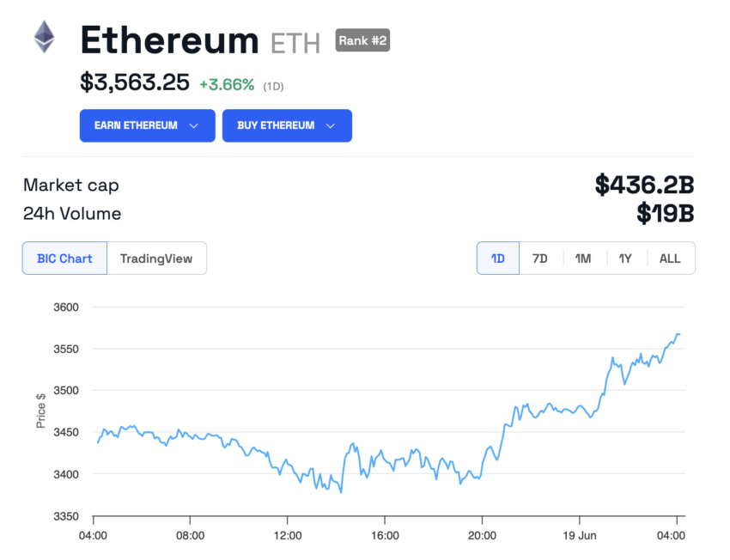
Task: Switch to the 1M timeframe
Action: 583,258
